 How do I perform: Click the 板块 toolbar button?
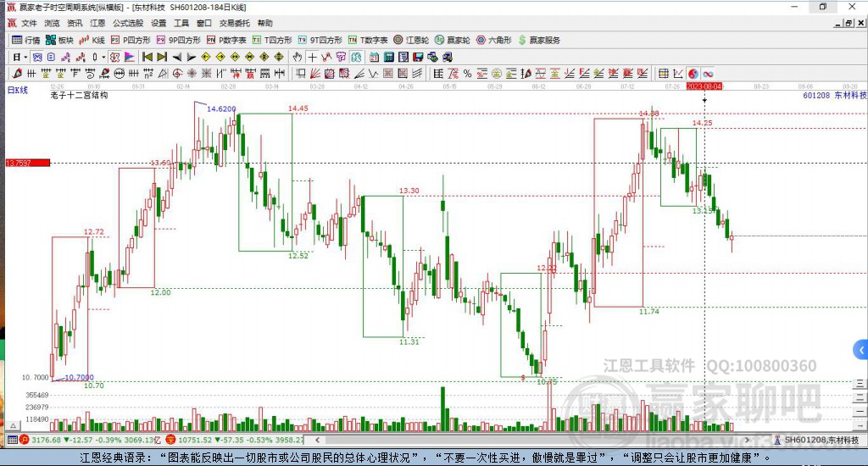pyautogui.click(x=59, y=40)
